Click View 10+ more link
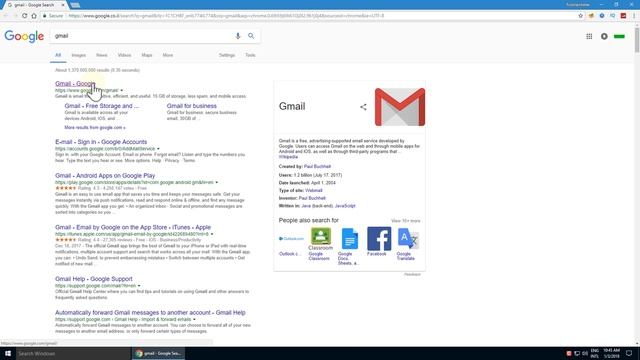 click(405, 221)
